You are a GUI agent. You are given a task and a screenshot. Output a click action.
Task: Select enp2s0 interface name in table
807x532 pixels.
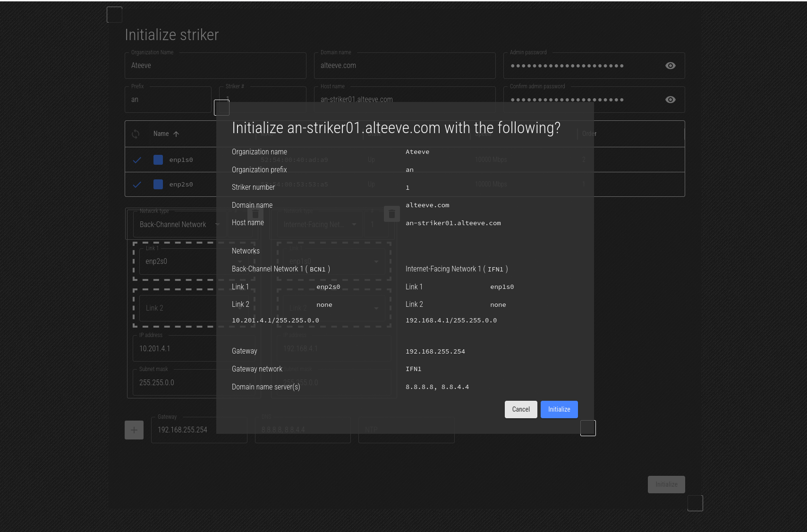[x=181, y=185]
